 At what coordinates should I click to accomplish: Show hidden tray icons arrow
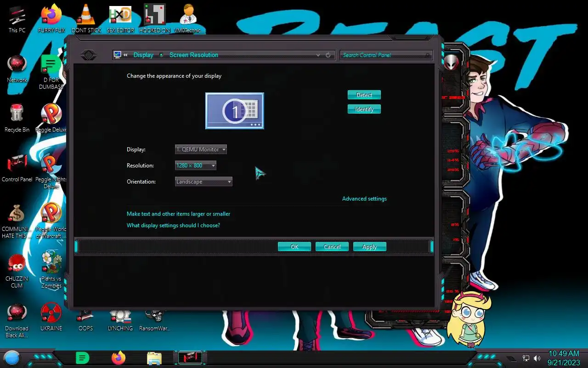pos(511,358)
